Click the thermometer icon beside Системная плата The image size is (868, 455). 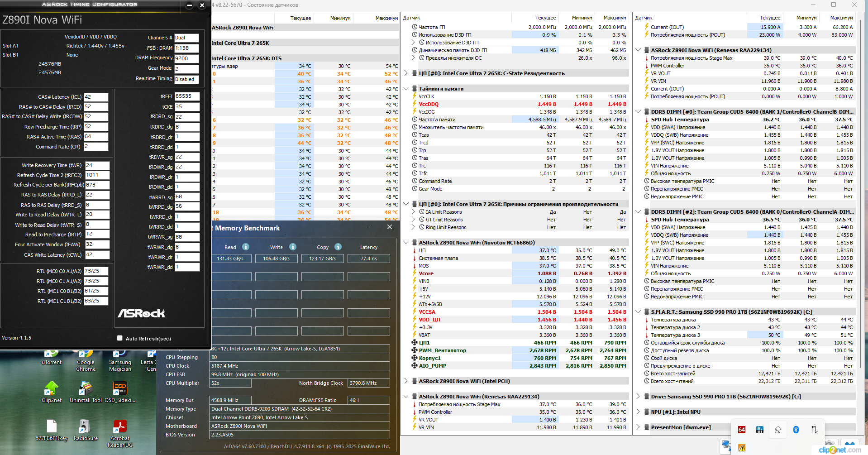[x=414, y=258]
